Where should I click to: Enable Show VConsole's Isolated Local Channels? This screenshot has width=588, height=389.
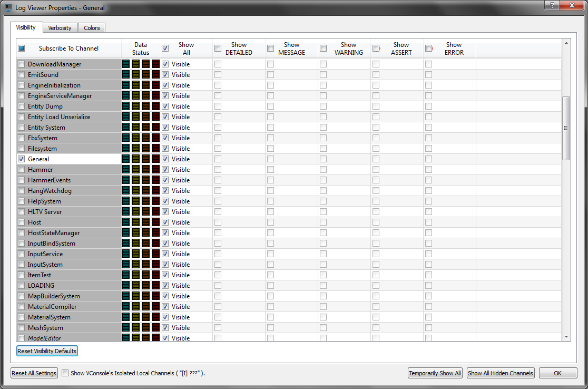[x=65, y=373]
